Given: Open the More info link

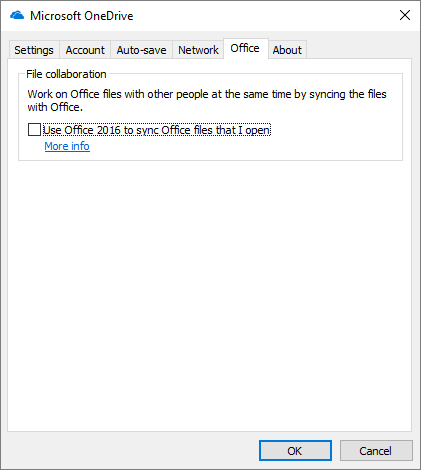Looking at the screenshot, I should (67, 146).
